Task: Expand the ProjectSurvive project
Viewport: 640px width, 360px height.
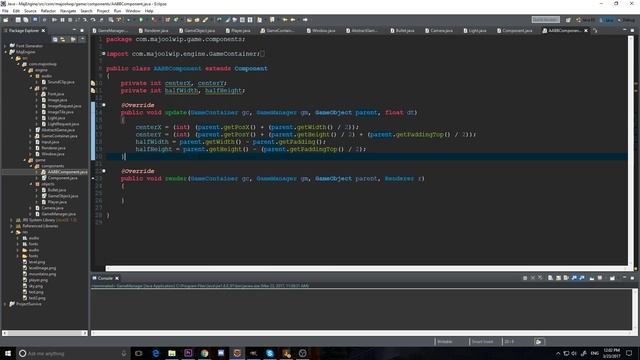Action: (5, 304)
